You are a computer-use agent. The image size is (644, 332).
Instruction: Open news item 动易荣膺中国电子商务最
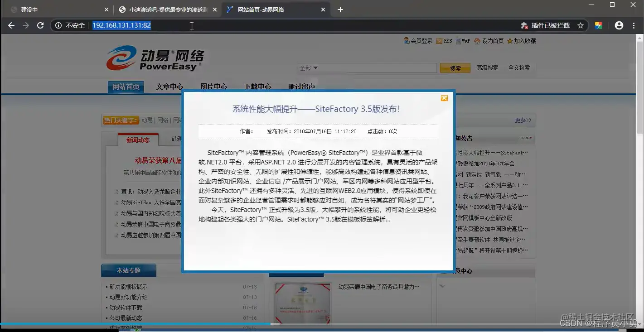pos(151,224)
